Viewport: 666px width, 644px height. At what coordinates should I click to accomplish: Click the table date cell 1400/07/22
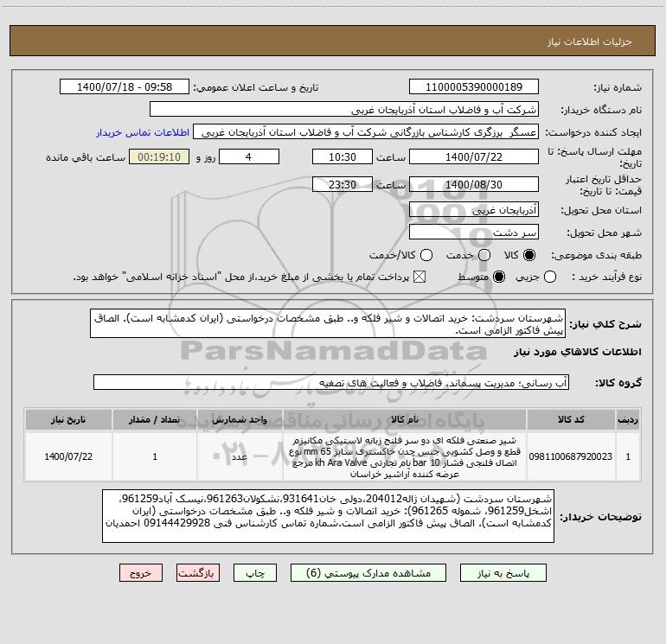click(x=68, y=456)
